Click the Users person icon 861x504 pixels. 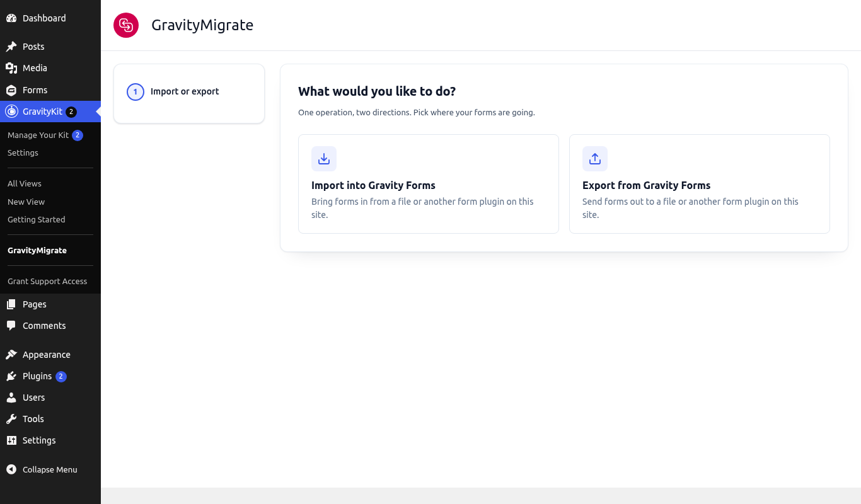(x=11, y=398)
